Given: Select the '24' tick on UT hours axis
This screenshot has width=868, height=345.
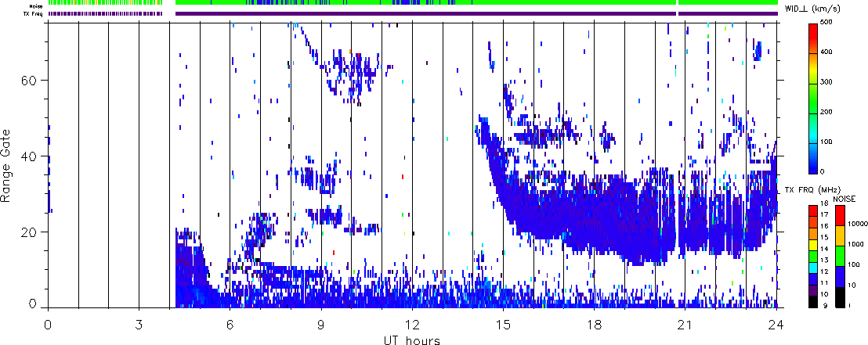Looking at the screenshot, I should [776, 323].
